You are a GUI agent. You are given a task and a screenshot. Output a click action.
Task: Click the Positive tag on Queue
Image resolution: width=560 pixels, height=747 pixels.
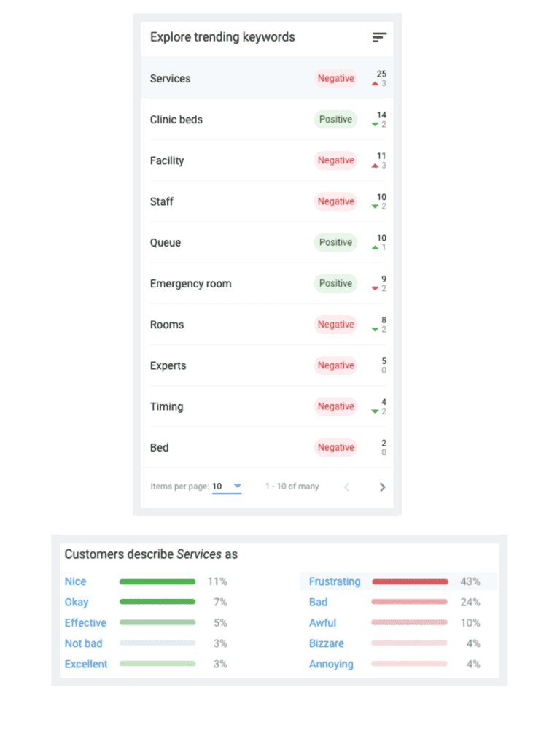(x=335, y=242)
